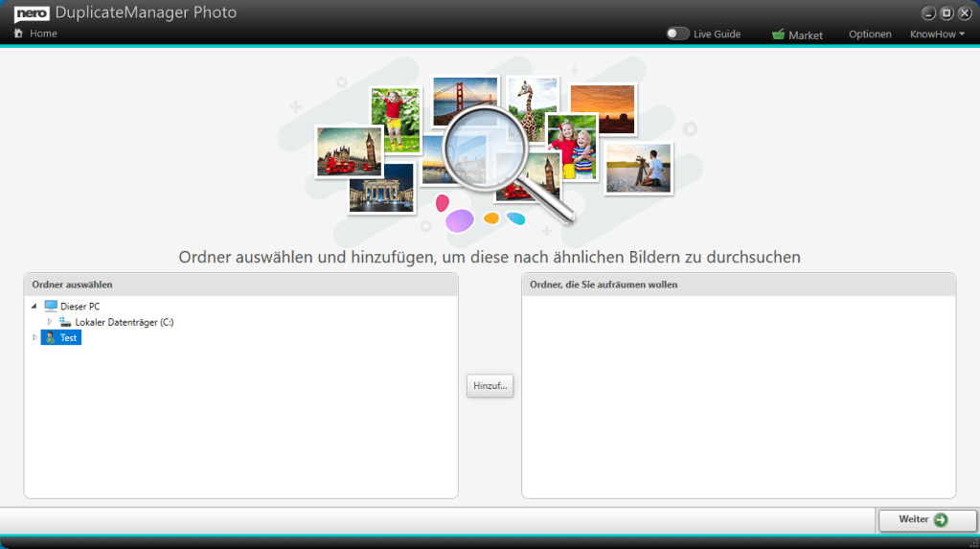
Task: Expand the Test folder node
Action: [x=34, y=337]
